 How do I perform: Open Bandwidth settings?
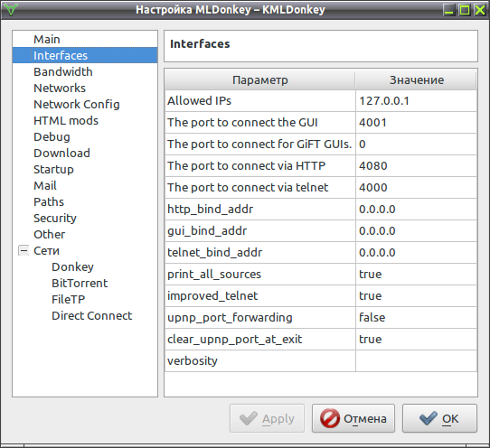63,71
